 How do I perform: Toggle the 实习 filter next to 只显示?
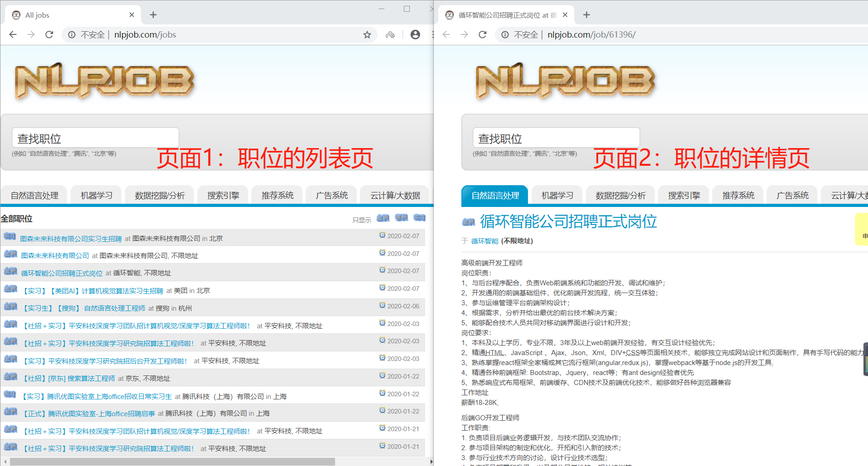(419, 218)
